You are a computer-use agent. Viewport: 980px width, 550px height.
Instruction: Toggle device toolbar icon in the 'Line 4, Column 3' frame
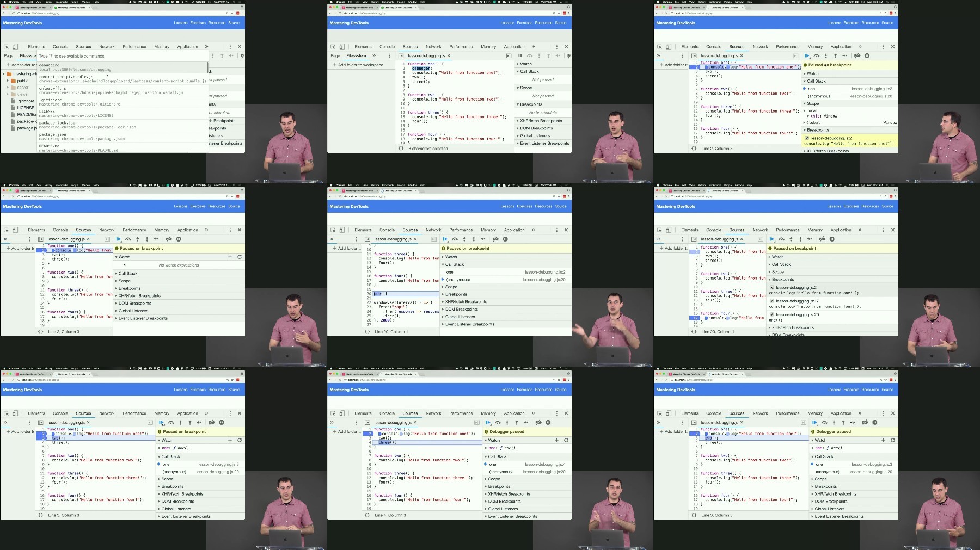(x=342, y=413)
